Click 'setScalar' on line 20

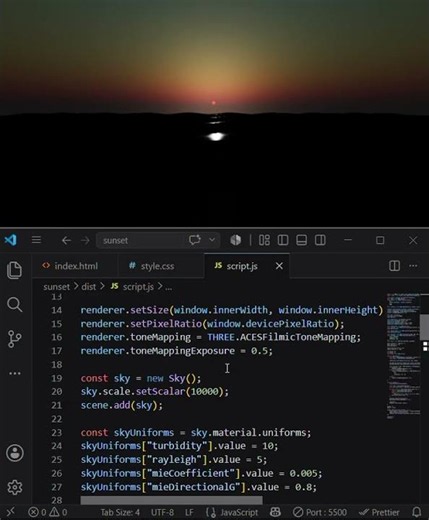coord(160,391)
